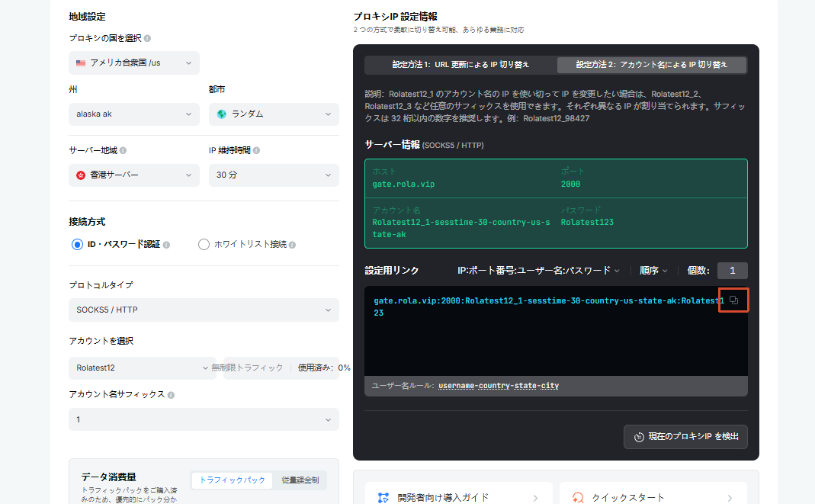
Task: Open account dropdown Rolatest12
Action: point(142,368)
